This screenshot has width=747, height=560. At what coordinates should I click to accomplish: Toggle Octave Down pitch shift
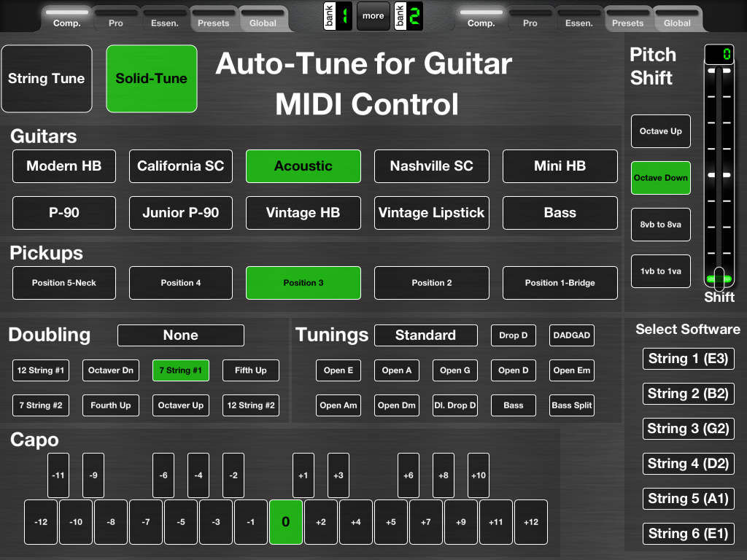(x=661, y=178)
